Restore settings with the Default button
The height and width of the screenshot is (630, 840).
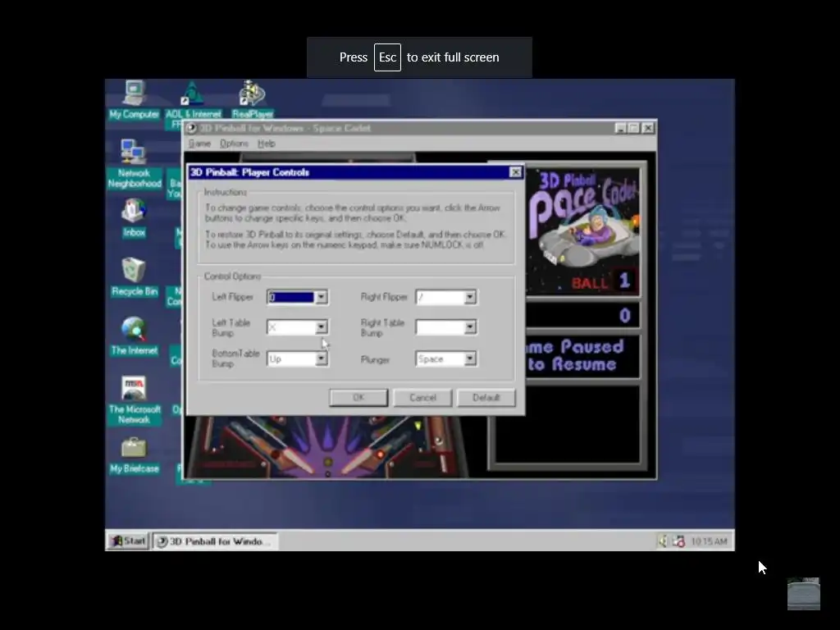coord(486,398)
